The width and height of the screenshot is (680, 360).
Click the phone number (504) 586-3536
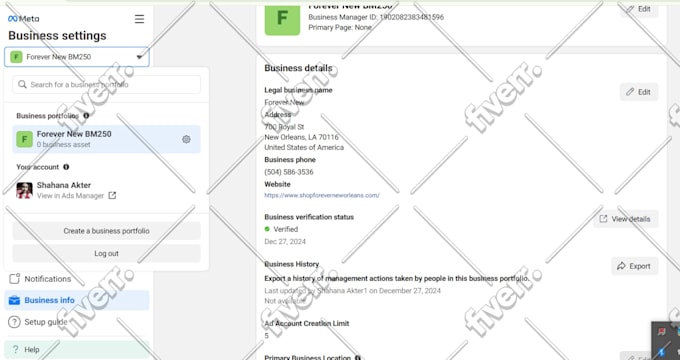pyautogui.click(x=289, y=172)
